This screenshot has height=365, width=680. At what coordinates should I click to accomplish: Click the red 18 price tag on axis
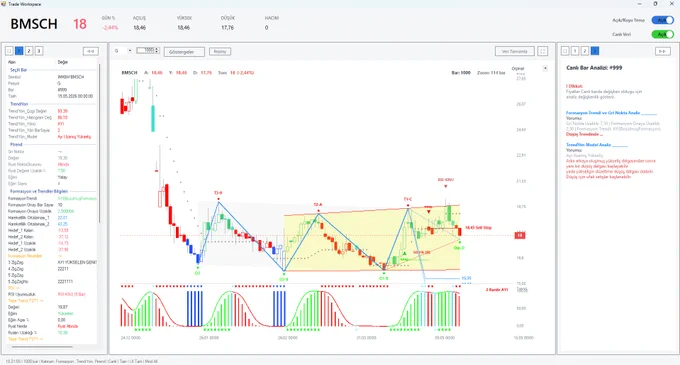pos(520,235)
